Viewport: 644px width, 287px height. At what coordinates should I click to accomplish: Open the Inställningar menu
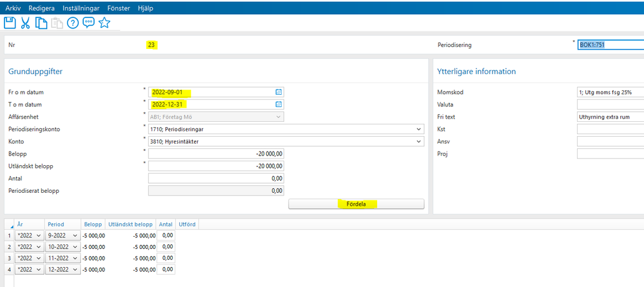click(x=81, y=8)
